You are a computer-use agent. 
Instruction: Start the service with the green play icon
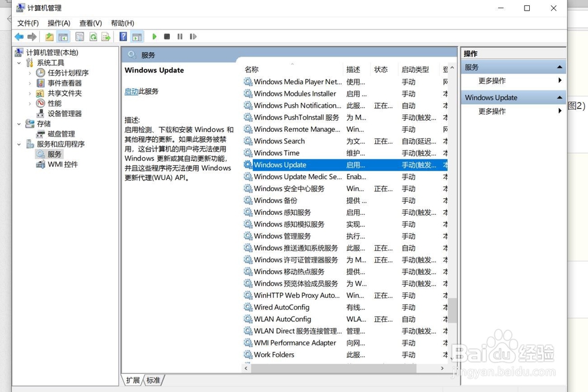coord(154,36)
